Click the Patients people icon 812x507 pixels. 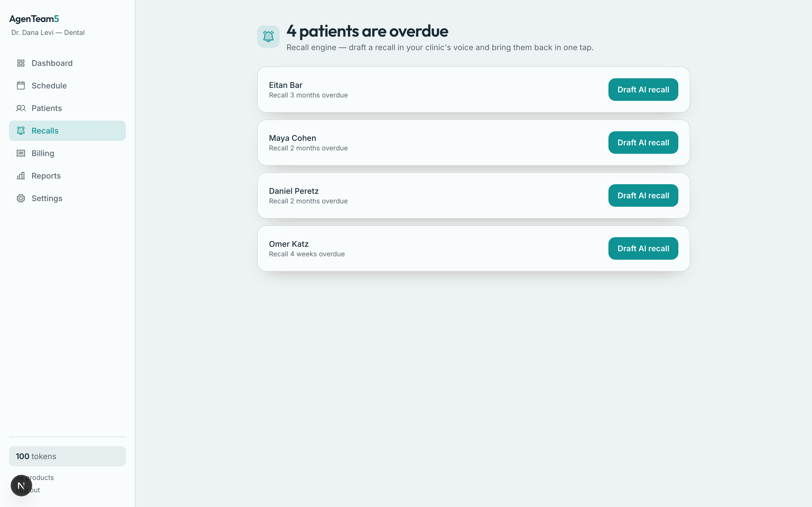21,108
